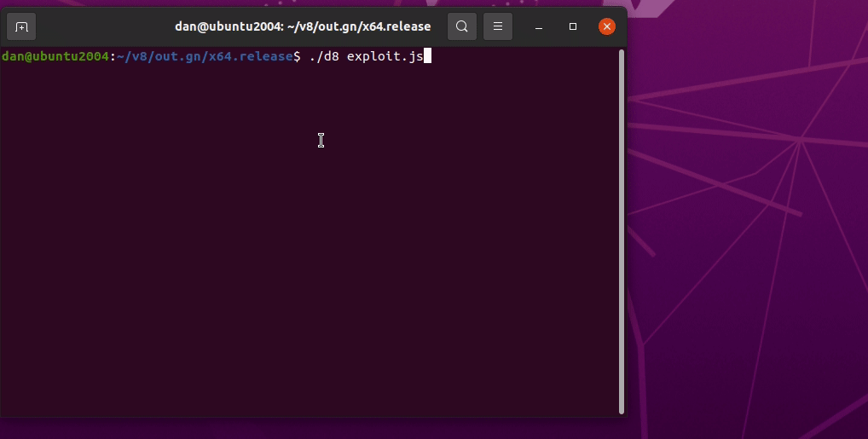Click the terminal's vertical scrollbar
868x439 pixels.
pos(622,230)
